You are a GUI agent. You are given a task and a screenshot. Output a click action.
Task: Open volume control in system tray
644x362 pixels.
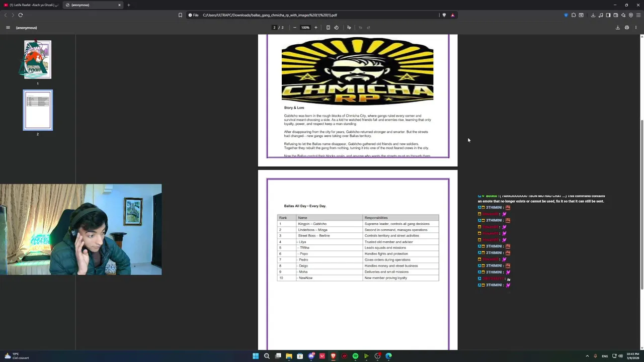click(620, 356)
